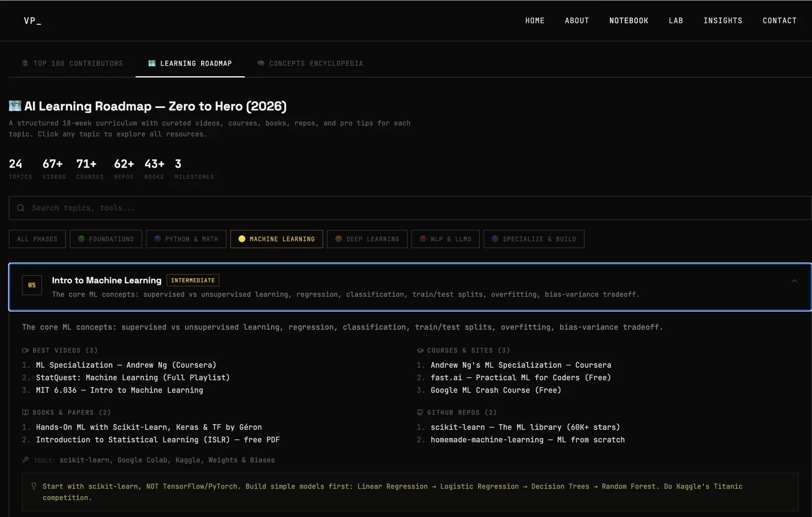Open NOTEBOOK in the top navigation
Screen dimensions: 812x517
tap(628, 21)
